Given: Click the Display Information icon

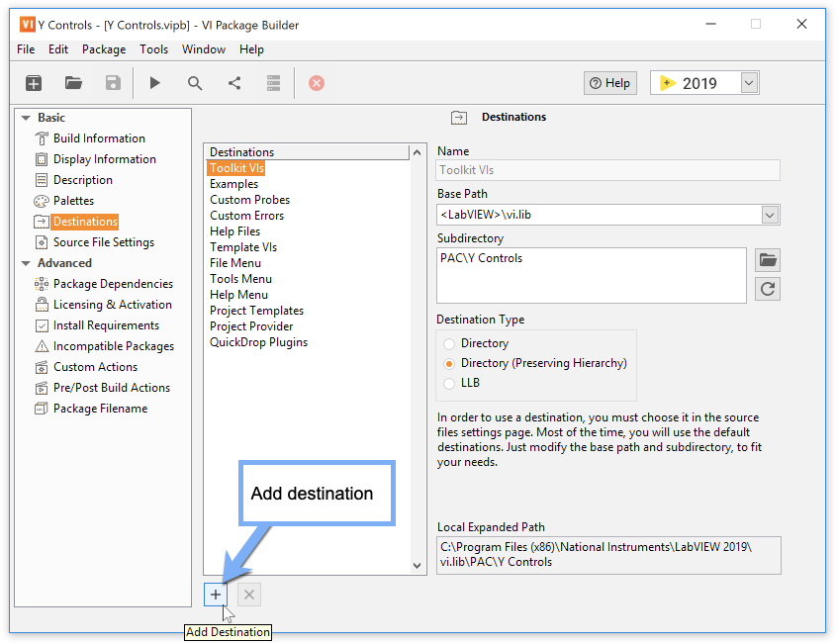Looking at the screenshot, I should pos(42,159).
